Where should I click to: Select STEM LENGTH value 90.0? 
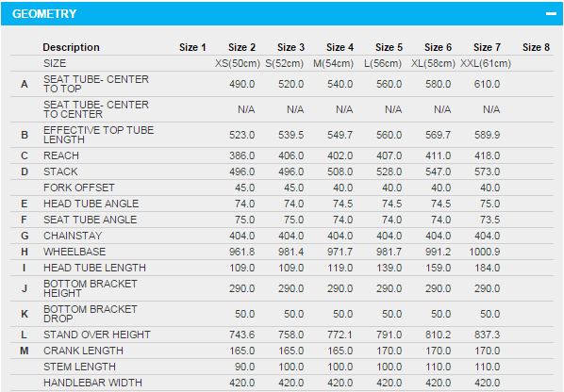click(245, 367)
